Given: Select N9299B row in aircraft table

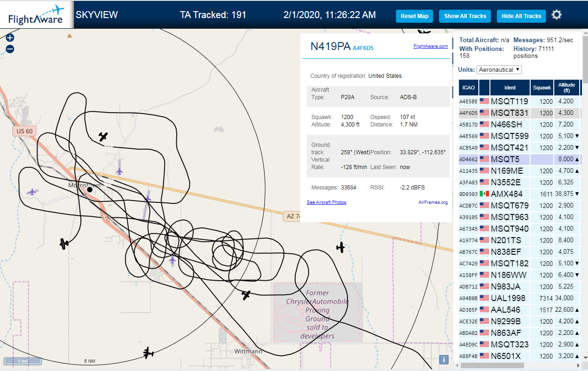Looking at the screenshot, I should click(x=520, y=321).
